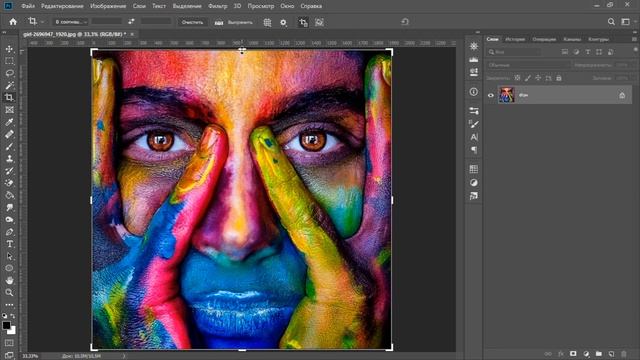
Task: Select the Lasso tool
Action: pyautogui.click(x=9, y=73)
